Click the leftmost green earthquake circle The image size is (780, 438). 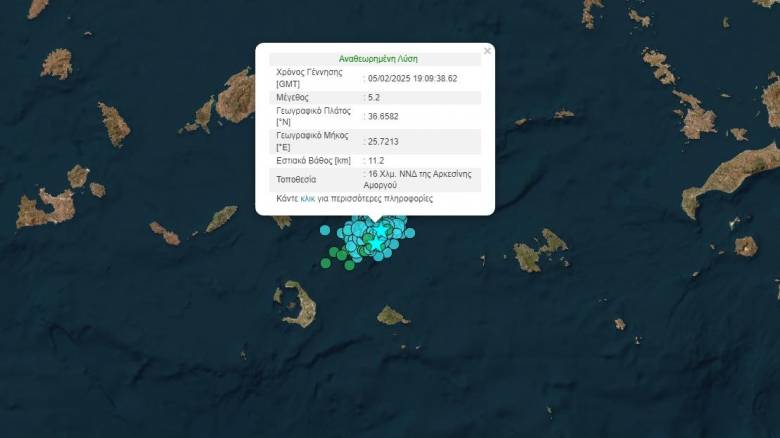[x=326, y=264]
